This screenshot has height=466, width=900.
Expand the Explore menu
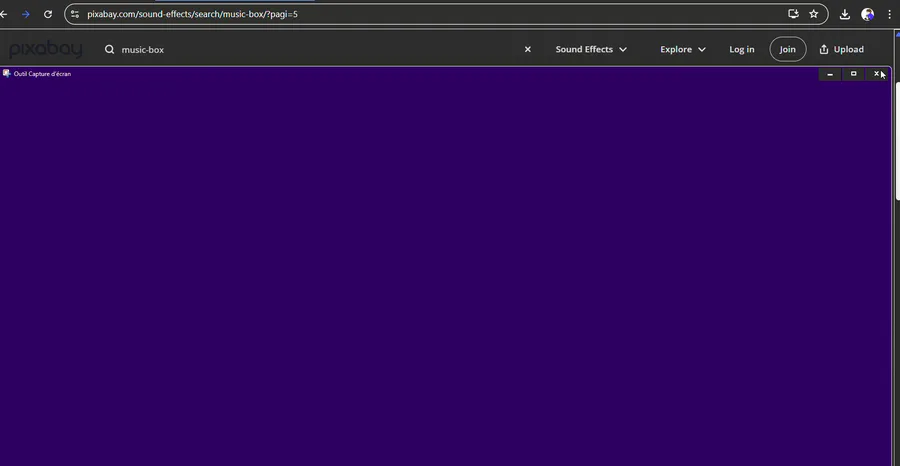[x=683, y=49]
